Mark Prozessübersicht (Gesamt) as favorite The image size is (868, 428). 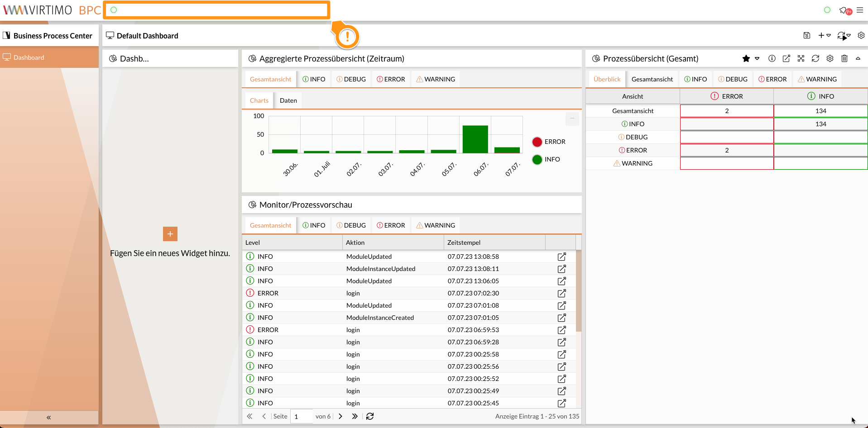pyautogui.click(x=745, y=58)
